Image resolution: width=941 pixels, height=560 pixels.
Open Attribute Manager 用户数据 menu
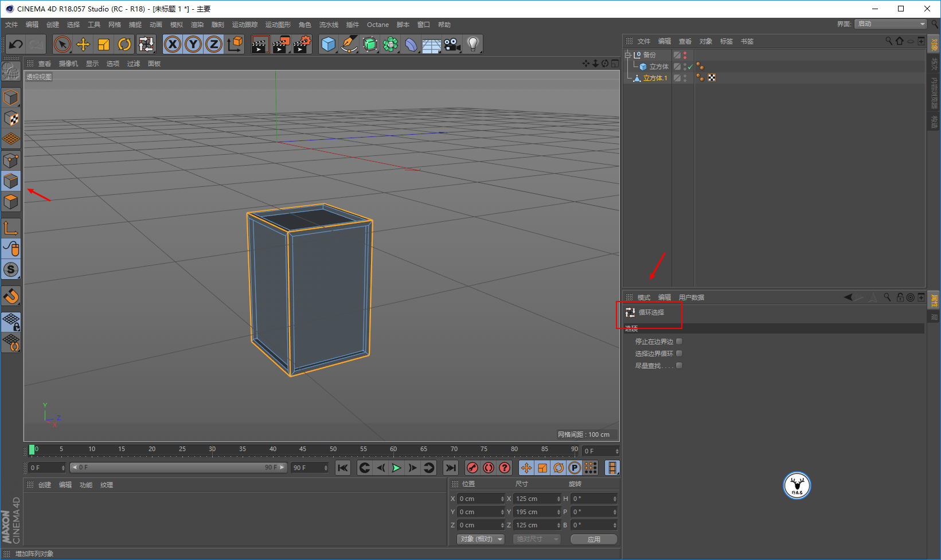point(692,297)
